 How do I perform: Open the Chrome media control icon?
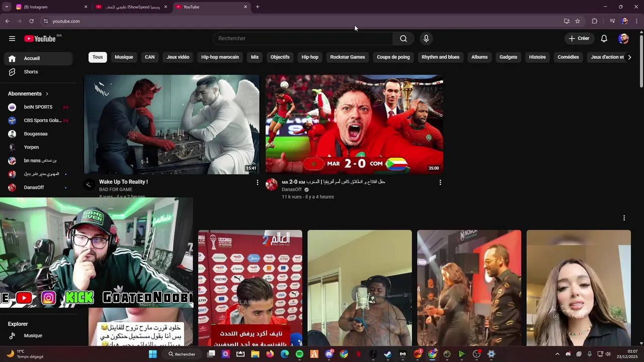pyautogui.click(x=612, y=21)
